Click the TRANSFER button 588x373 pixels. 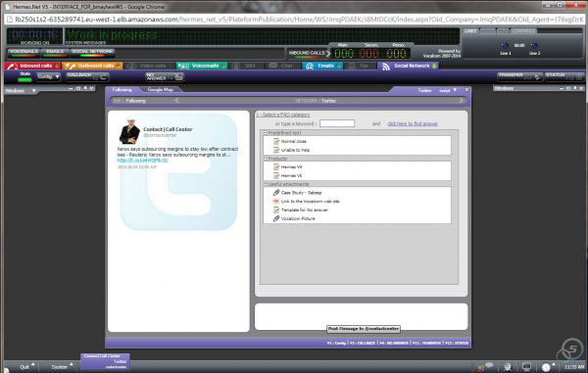click(519, 76)
